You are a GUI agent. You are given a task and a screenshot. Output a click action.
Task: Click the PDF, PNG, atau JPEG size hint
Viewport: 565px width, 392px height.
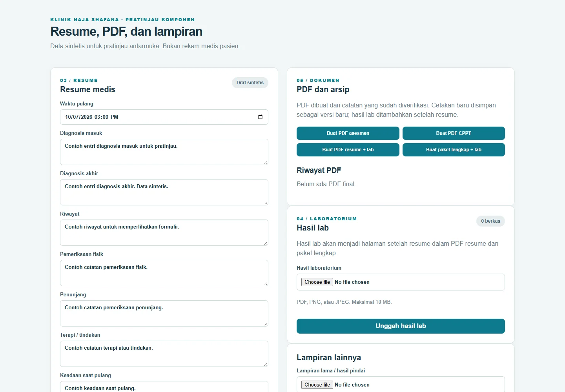(344, 302)
